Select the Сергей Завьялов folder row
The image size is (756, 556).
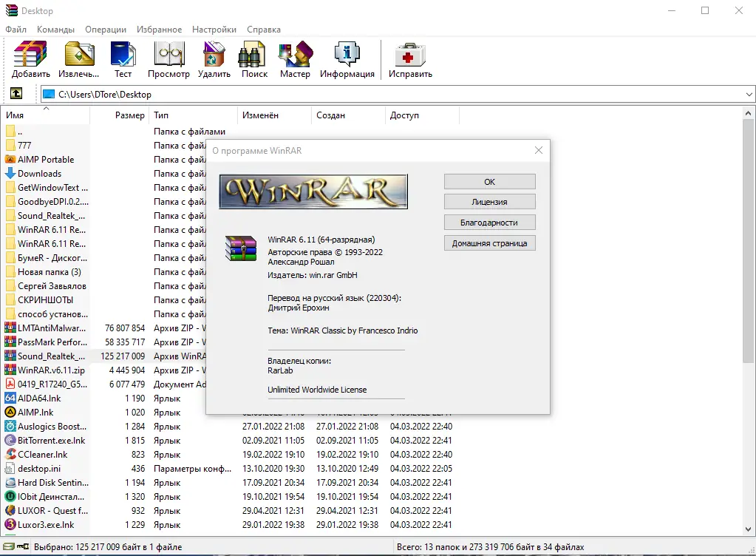coord(46,286)
